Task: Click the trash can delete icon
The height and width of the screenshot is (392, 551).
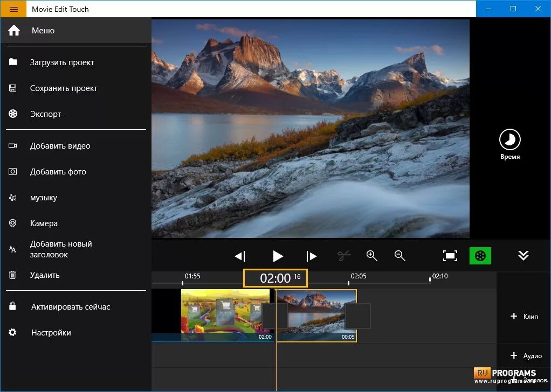Action: (x=12, y=275)
